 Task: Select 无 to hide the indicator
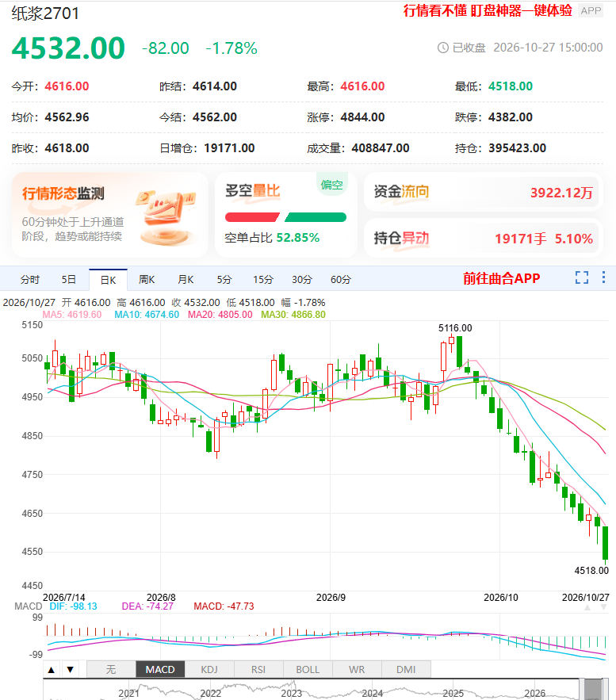click(111, 670)
